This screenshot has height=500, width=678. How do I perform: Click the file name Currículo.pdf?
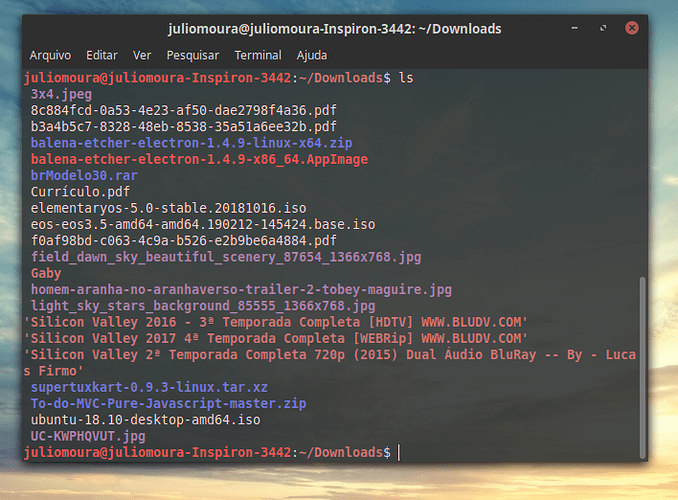[x=80, y=192]
